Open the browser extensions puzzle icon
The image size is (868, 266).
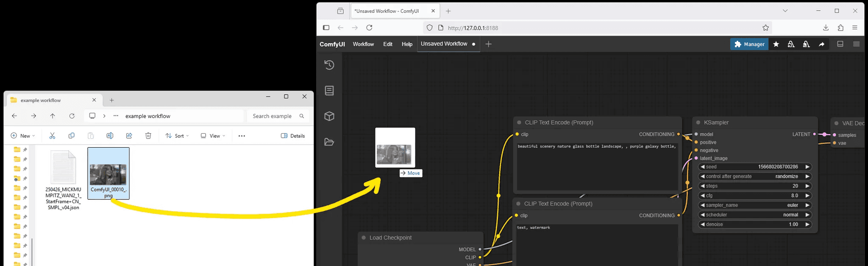coord(840,28)
